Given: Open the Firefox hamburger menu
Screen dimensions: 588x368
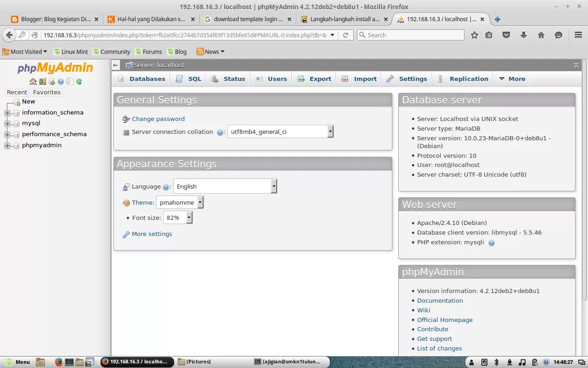Looking at the screenshot, I should tap(578, 35).
